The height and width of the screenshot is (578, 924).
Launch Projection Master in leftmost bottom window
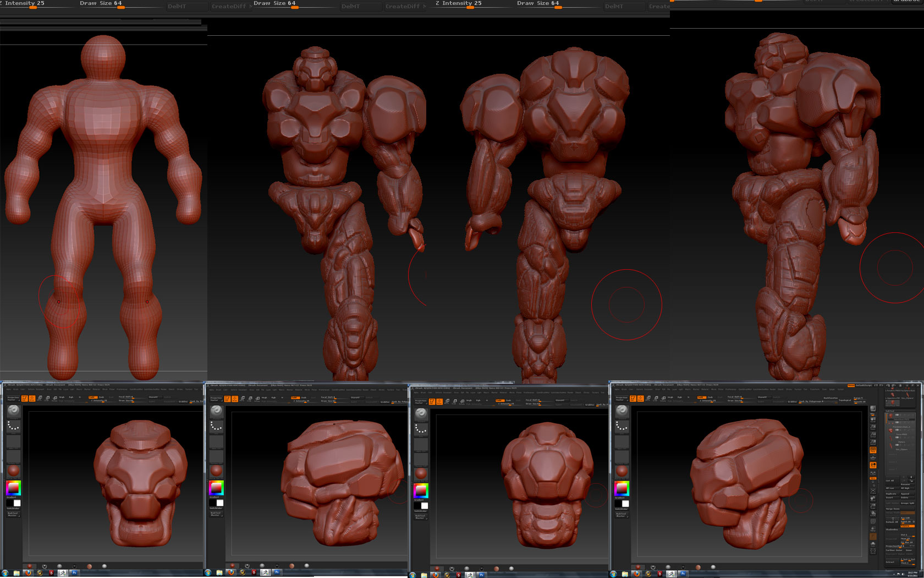coord(13,399)
